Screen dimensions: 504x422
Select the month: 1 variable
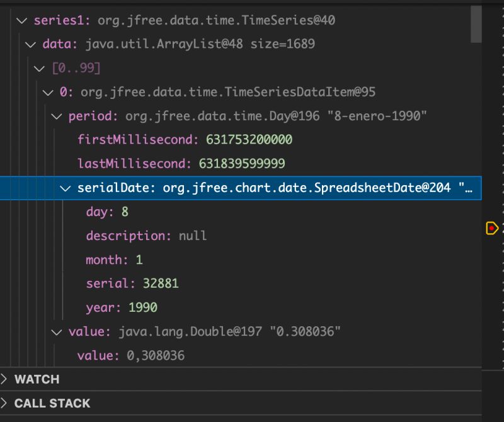click(x=113, y=259)
